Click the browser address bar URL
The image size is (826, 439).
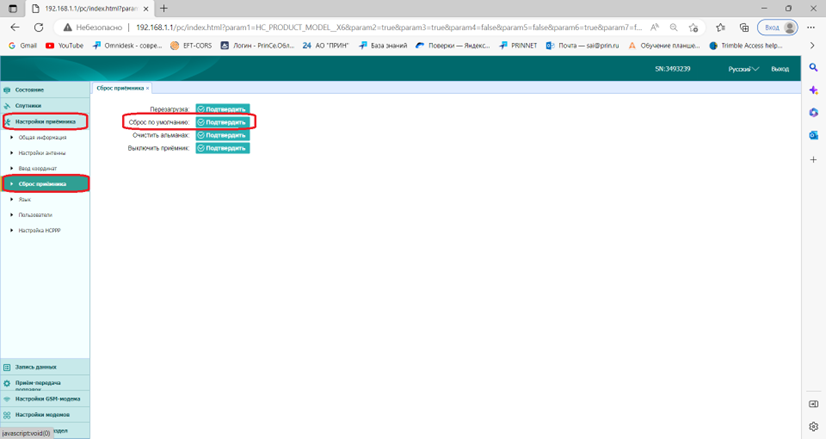pos(389,27)
